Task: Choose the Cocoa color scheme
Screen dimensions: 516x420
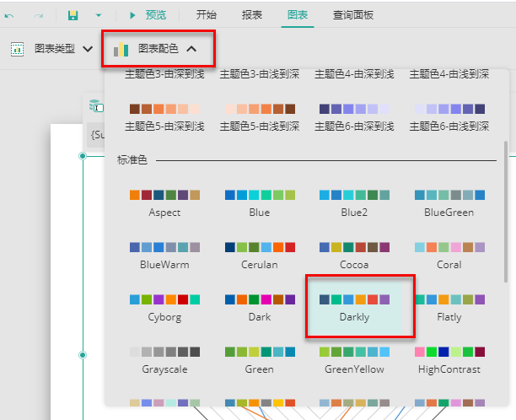Action: pos(354,256)
